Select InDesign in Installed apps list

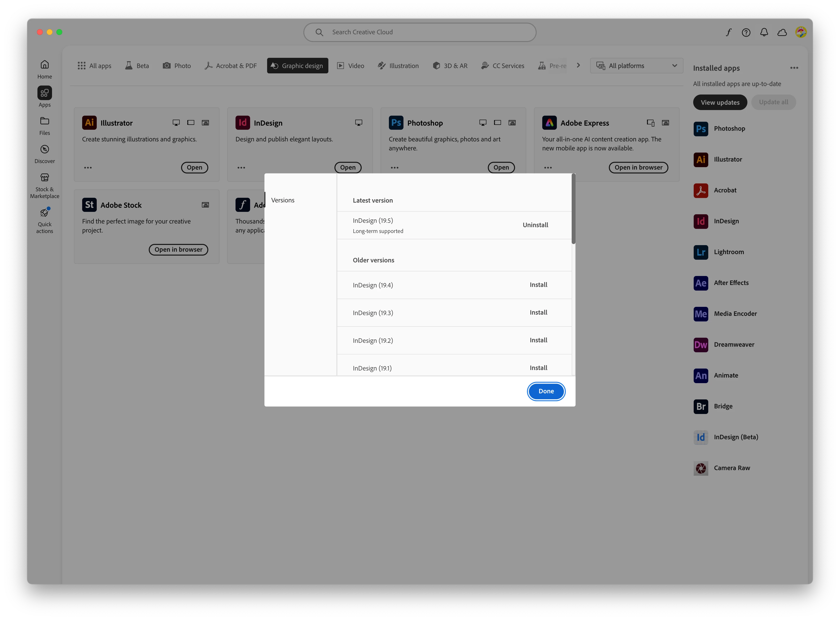716,221
